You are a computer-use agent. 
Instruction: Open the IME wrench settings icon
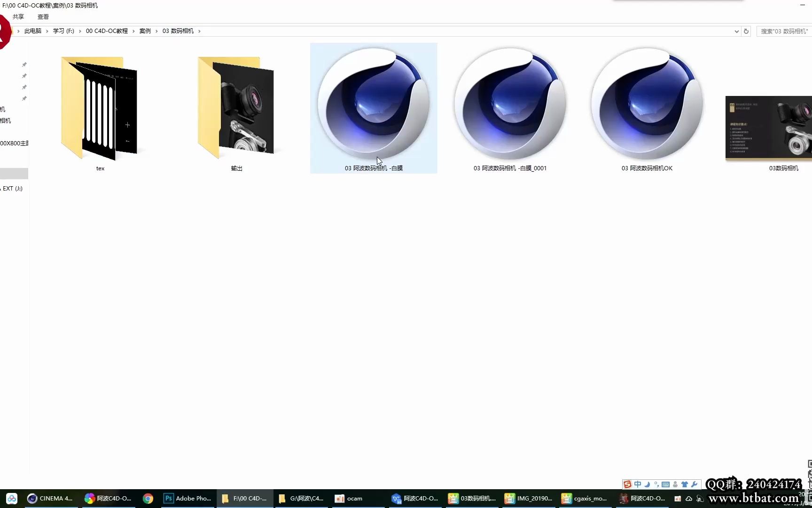pos(694,484)
